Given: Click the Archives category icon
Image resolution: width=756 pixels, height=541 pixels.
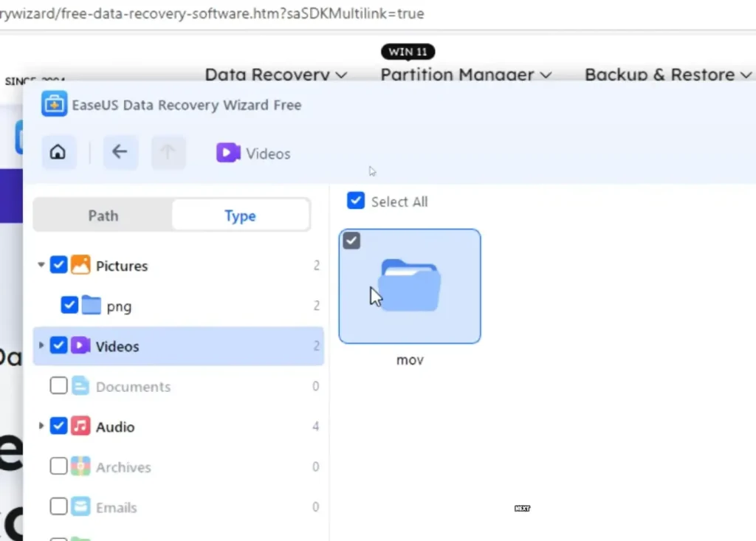Looking at the screenshot, I should tap(80, 466).
